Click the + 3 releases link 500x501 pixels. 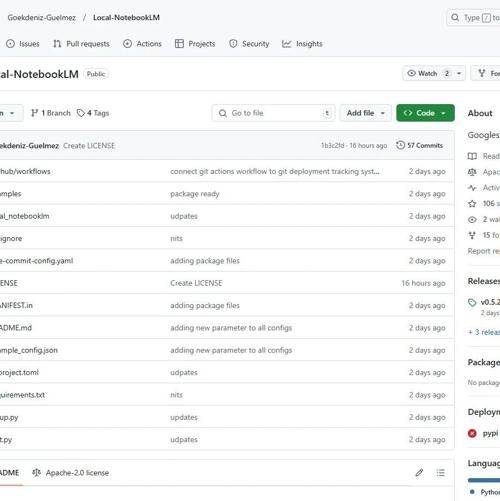[484, 332]
